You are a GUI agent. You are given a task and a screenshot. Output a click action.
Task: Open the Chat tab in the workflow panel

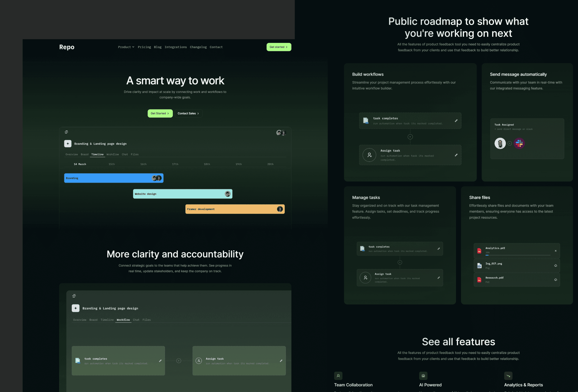(x=136, y=320)
